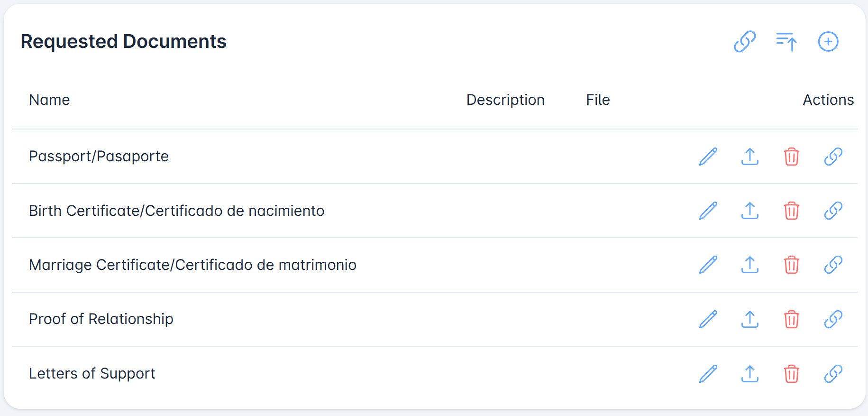Delete the Passport/Pasaporte document

tap(792, 157)
